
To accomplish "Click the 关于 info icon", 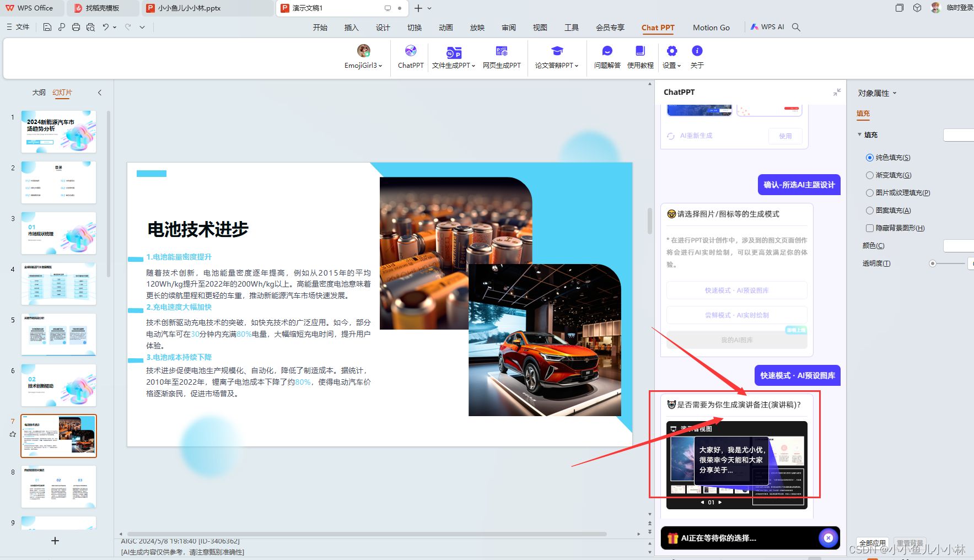I will pyautogui.click(x=697, y=51).
